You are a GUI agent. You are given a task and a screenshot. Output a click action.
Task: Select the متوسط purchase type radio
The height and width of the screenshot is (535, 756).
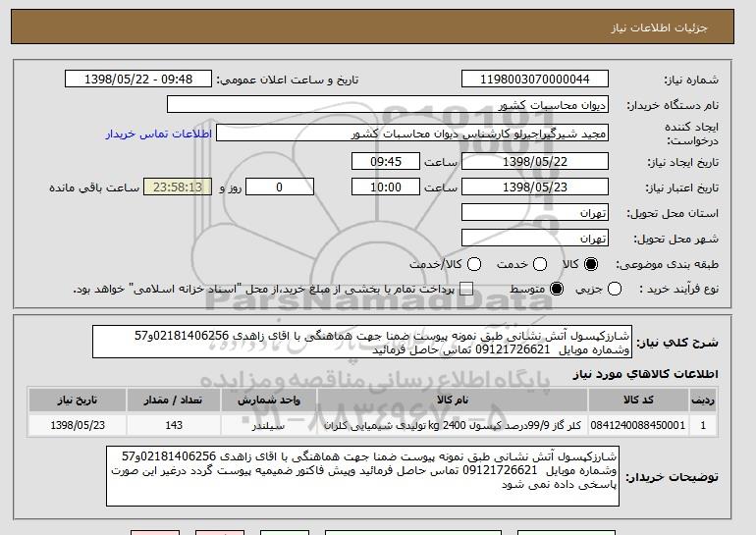pos(557,290)
